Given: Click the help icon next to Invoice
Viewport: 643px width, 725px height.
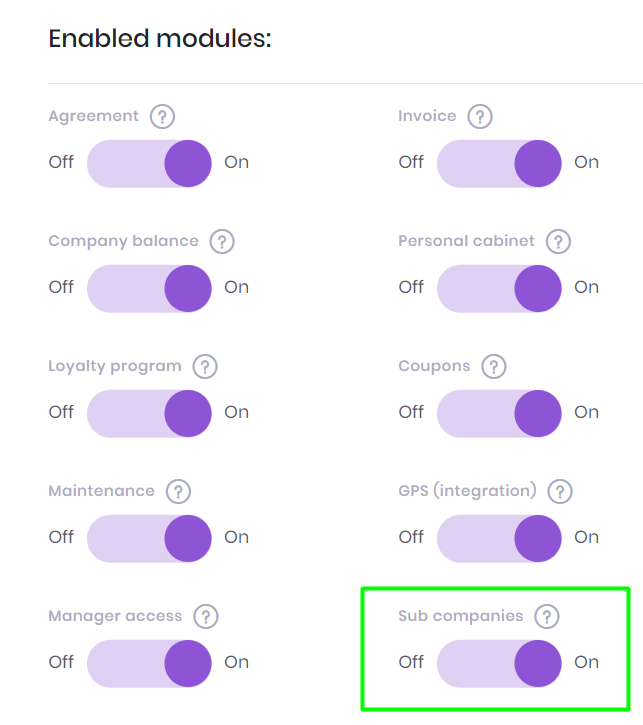Looking at the screenshot, I should coord(480,116).
